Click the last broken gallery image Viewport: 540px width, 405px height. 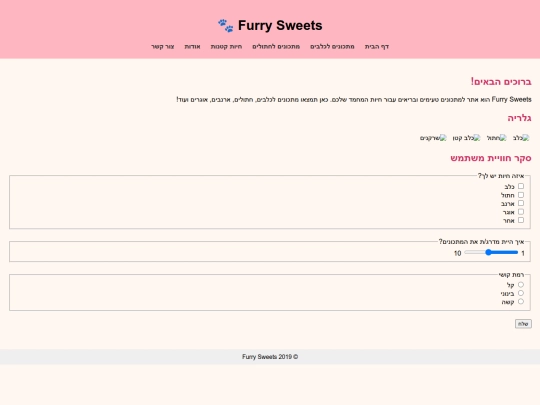click(433, 138)
